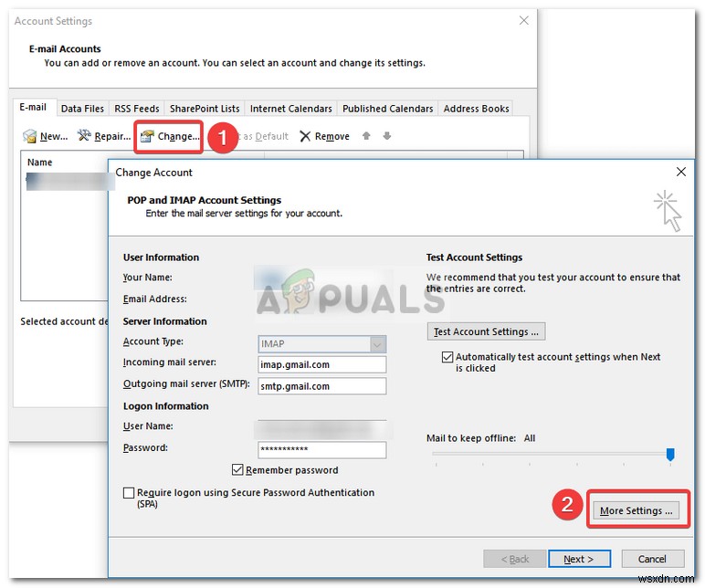Click the Outgoing mail server SMTP field
705x588 pixels.
(322, 386)
